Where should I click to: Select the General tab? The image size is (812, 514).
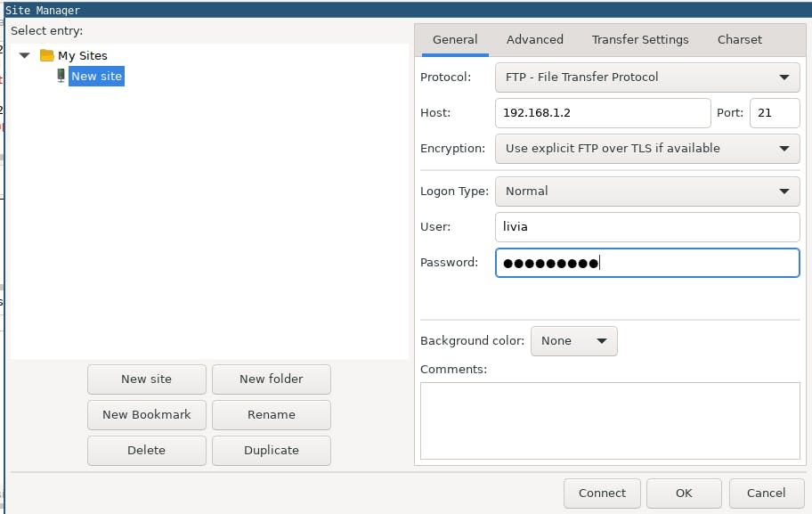coord(455,39)
